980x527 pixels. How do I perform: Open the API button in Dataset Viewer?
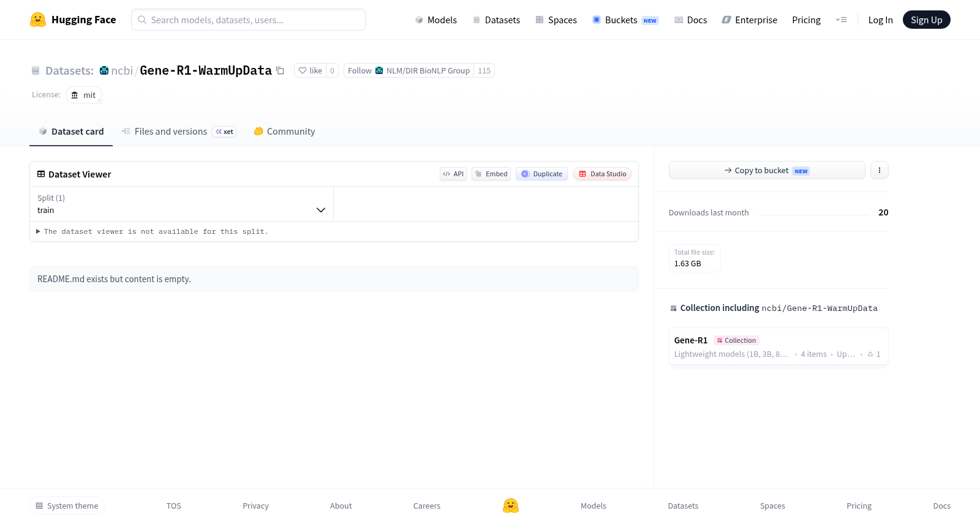[x=453, y=174]
